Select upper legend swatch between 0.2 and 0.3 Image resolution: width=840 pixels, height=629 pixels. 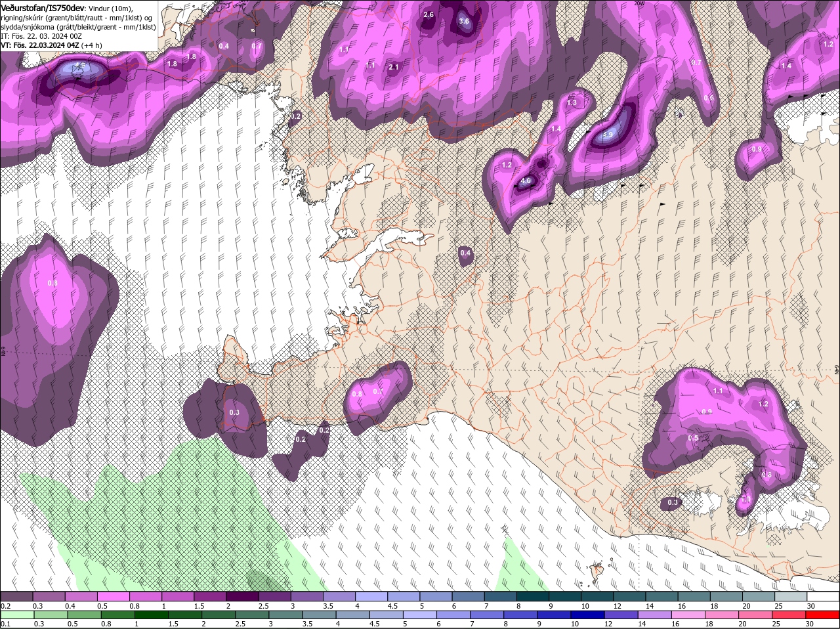tap(16, 596)
